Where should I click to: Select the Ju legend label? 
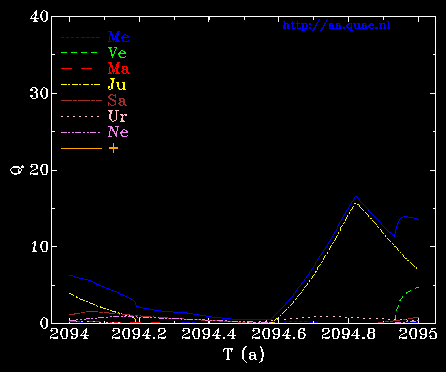[117, 85]
